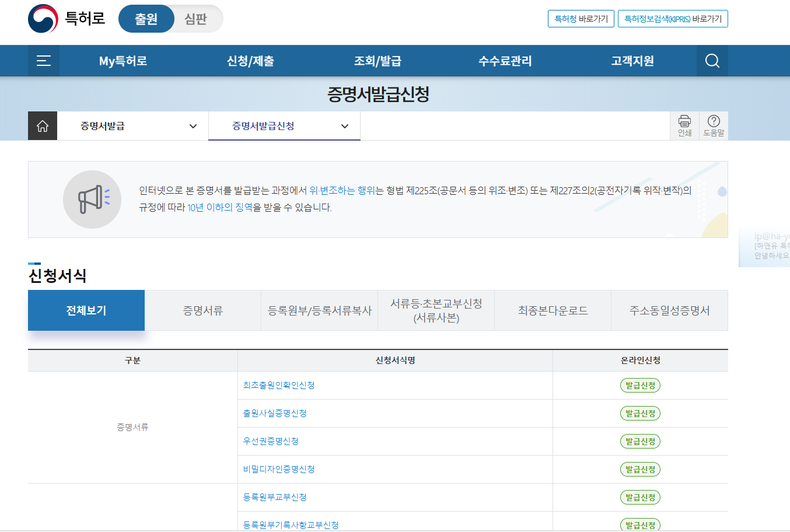This screenshot has width=790, height=532.
Task: Switch to 출원 mode toggle
Action: [146, 19]
